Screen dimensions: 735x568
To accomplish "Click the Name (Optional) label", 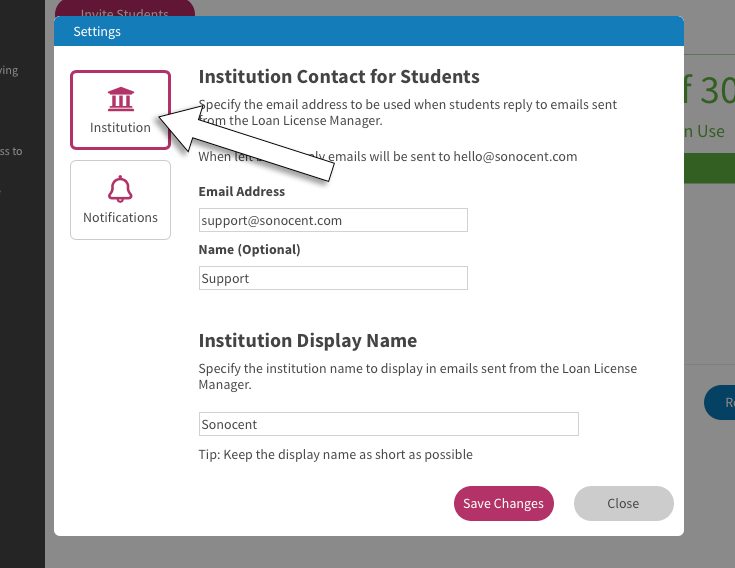I will click(x=249, y=250).
